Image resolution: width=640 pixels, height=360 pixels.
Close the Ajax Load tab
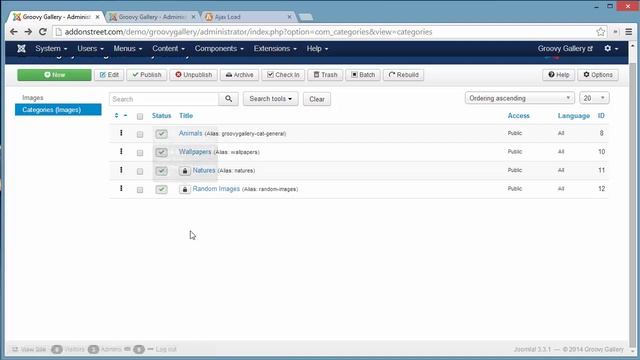[x=289, y=17]
